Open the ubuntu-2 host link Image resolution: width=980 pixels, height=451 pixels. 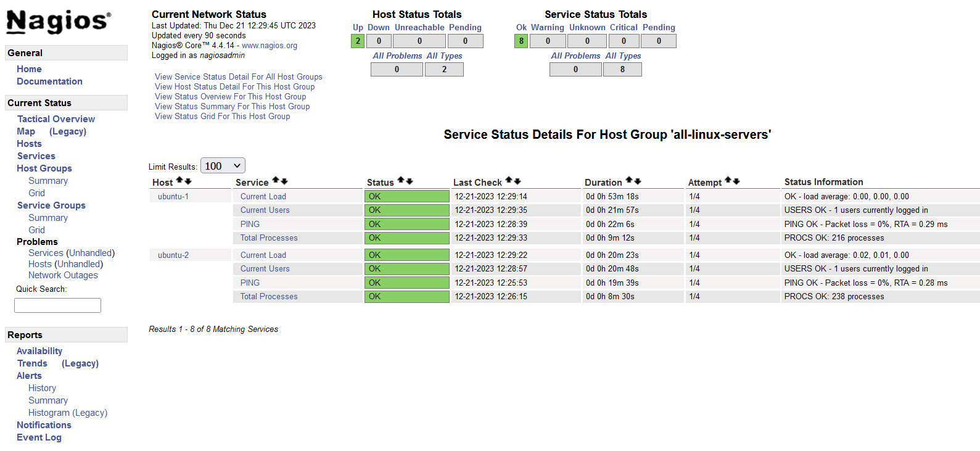(x=173, y=255)
